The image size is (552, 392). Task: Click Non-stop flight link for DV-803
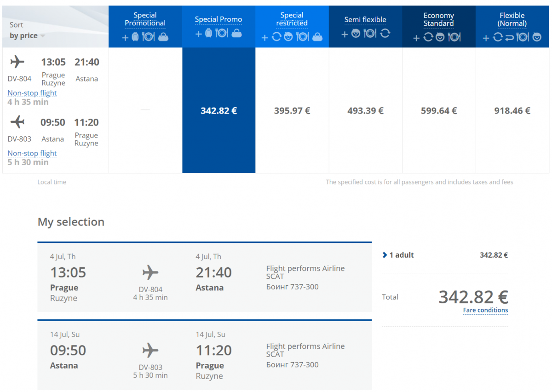pos(32,153)
